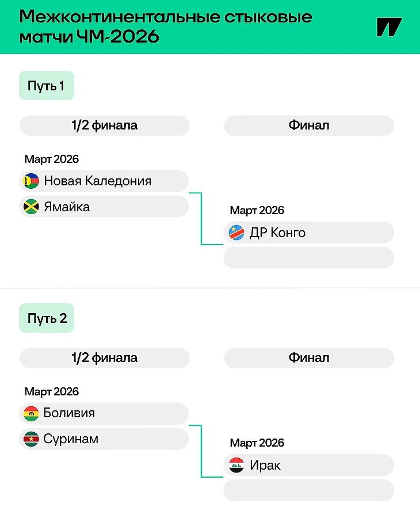Viewport: 420px width, 522px height.
Task: Click the Март 2026 date above Новая Каледония
Action: click(x=52, y=159)
